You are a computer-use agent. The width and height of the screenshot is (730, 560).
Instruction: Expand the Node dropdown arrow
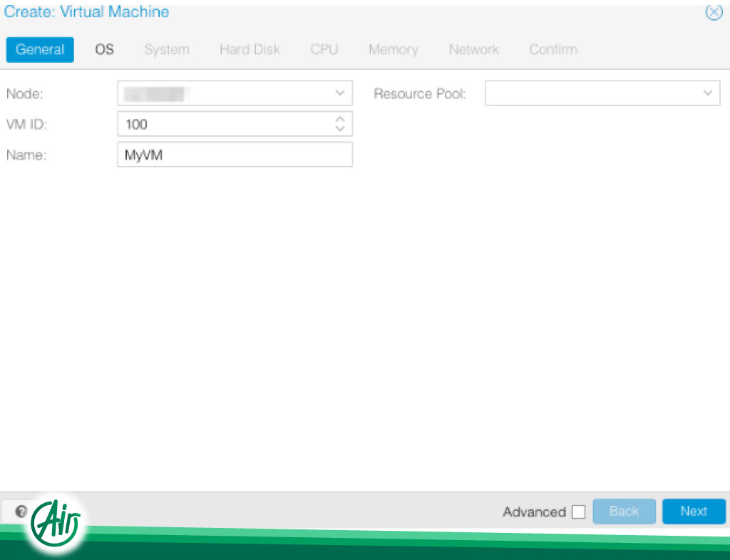click(340, 93)
